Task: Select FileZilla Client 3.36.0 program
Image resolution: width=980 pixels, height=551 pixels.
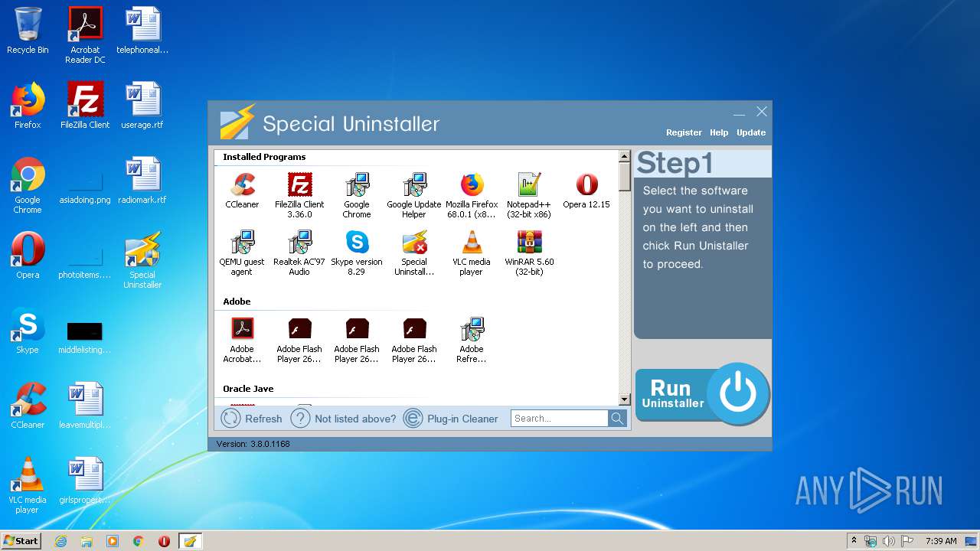Action: 299,195
